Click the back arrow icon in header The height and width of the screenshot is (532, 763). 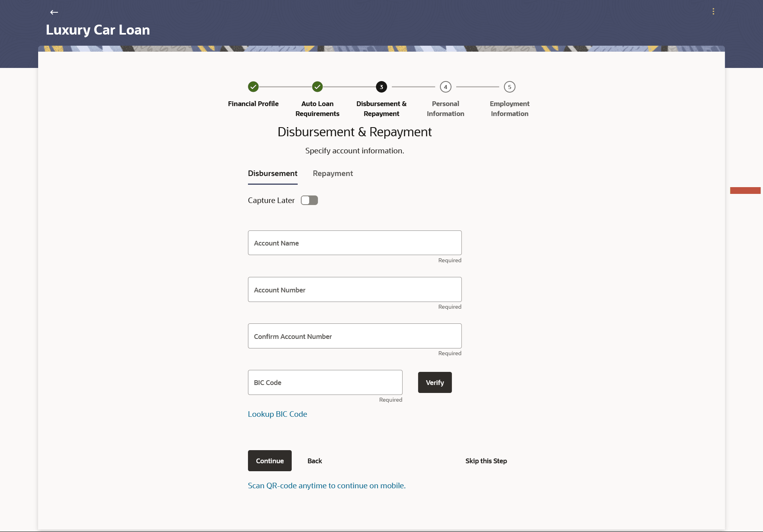coord(54,12)
